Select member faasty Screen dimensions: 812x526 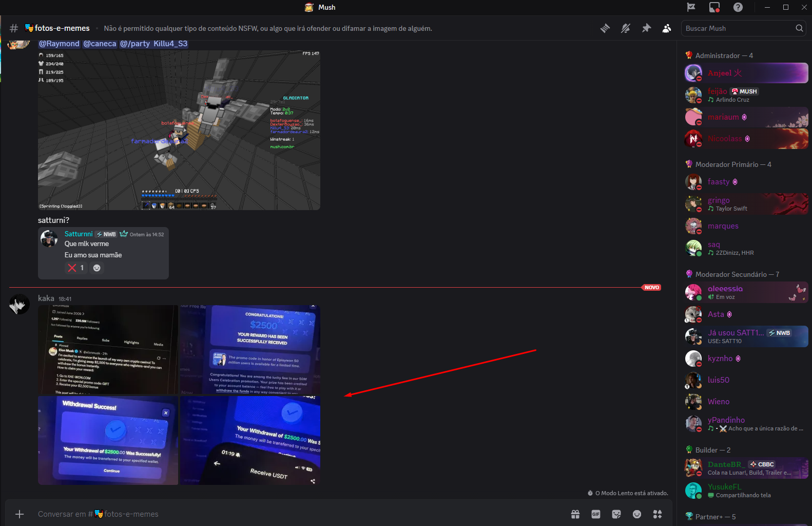pyautogui.click(x=746, y=182)
